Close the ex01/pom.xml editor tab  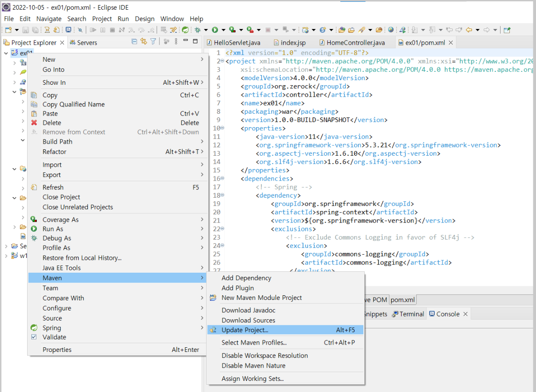pos(450,43)
